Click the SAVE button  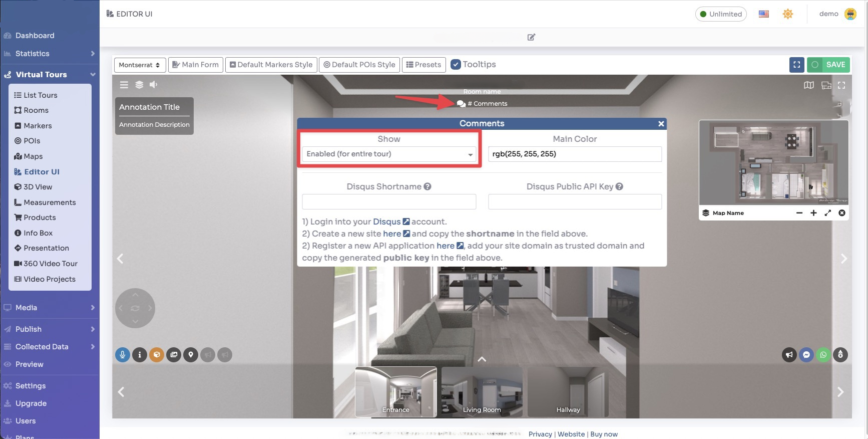click(x=829, y=65)
